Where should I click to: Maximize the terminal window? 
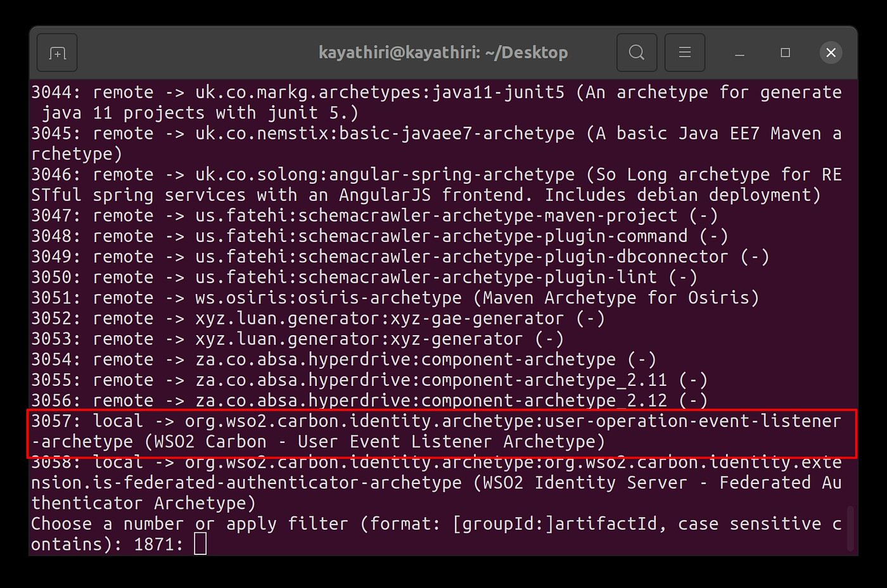785,53
